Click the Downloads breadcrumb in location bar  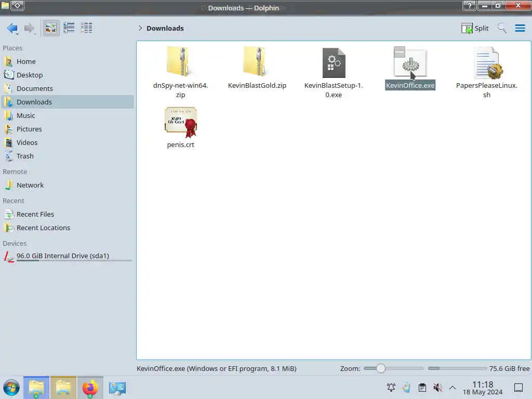[165, 28]
